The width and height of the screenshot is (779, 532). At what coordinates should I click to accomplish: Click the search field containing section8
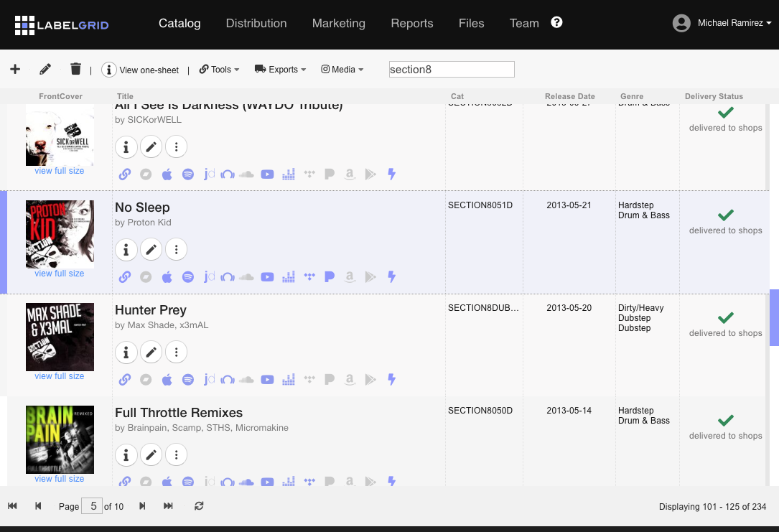pos(452,70)
